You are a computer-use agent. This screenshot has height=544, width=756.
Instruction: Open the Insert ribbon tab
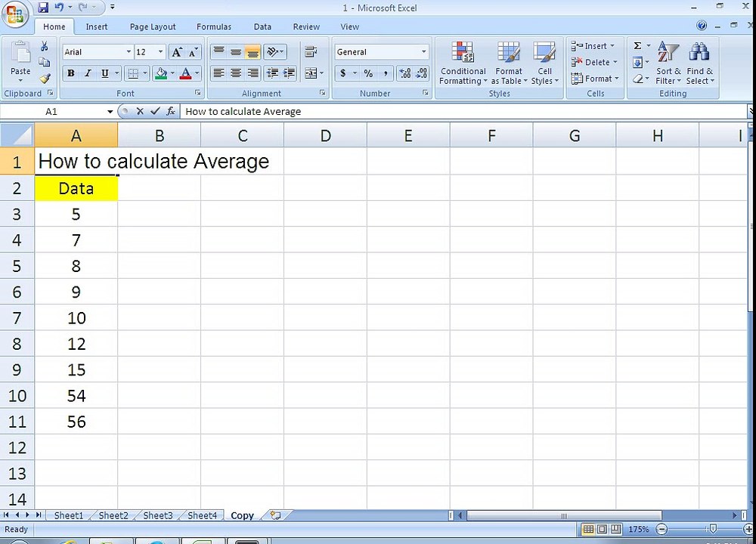97,27
